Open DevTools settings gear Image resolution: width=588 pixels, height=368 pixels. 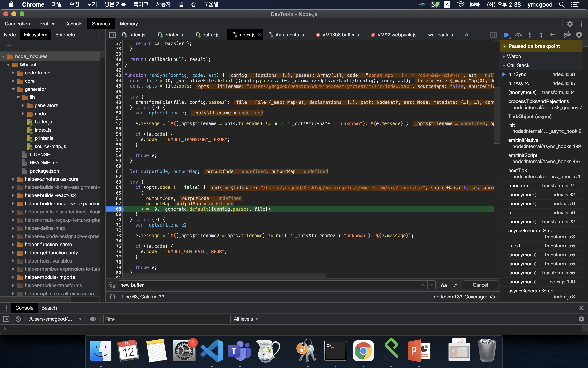570,24
